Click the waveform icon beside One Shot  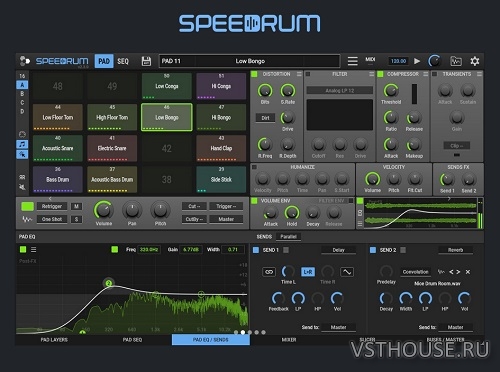pos(27,219)
